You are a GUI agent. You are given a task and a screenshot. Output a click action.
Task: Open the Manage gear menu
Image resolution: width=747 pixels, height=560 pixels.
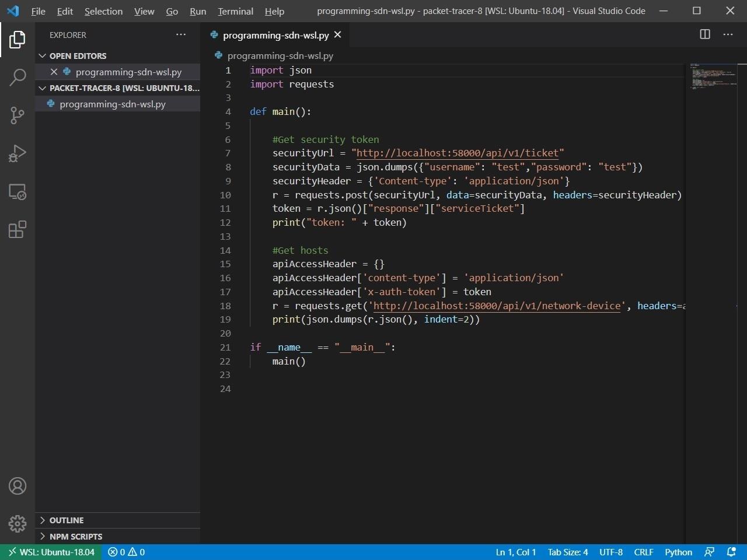pos(18,523)
